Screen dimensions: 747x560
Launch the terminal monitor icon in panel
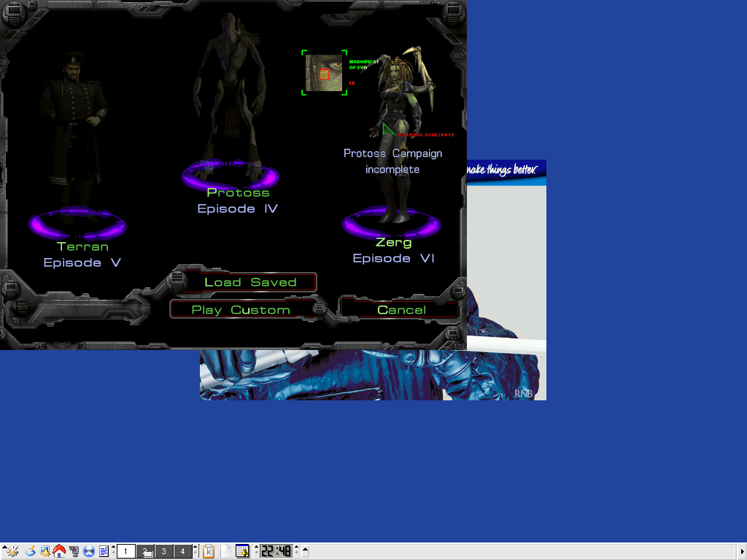(74, 551)
